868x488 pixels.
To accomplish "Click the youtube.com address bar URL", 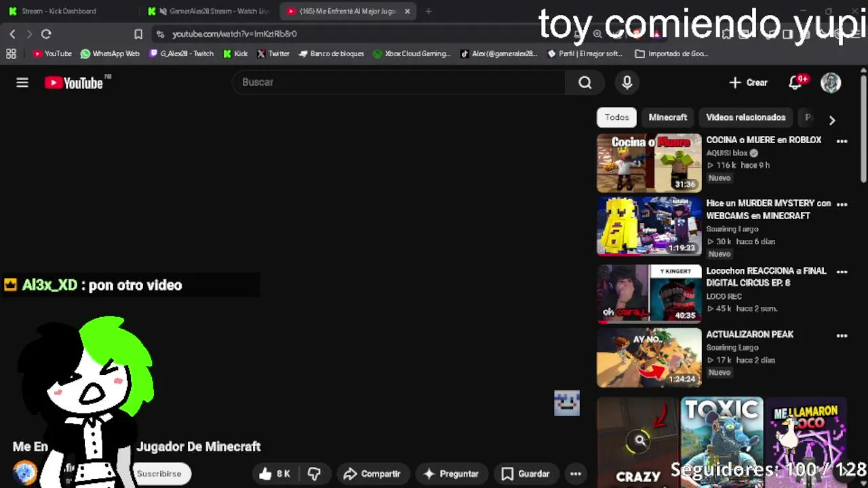I will click(235, 34).
